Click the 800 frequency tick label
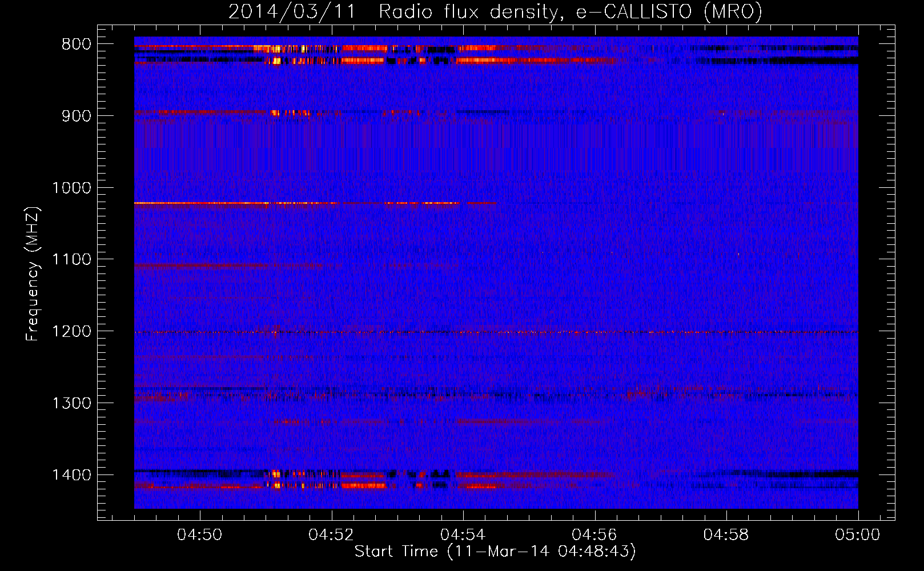This screenshot has width=924, height=571. [77, 45]
